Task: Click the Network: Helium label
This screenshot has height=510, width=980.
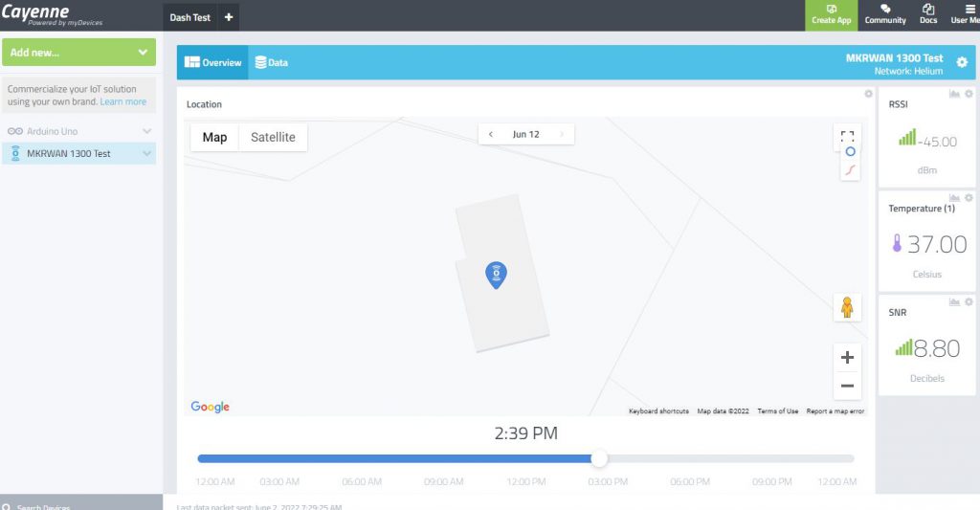Action: 908,71
